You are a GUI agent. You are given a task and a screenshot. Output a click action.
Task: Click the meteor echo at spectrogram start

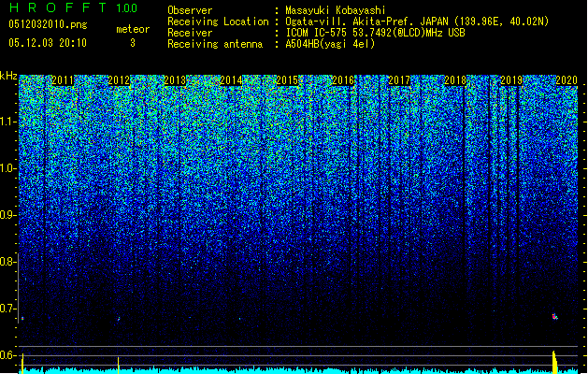(22, 319)
